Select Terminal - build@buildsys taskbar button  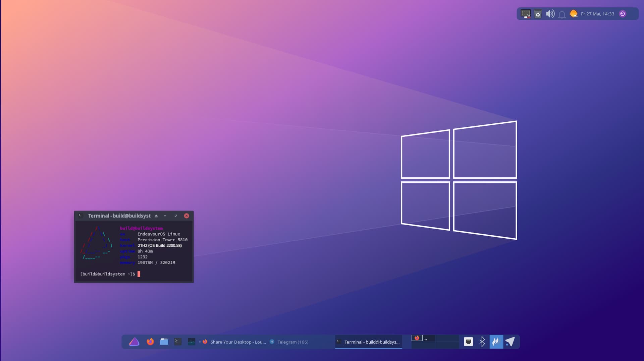pyautogui.click(x=369, y=342)
